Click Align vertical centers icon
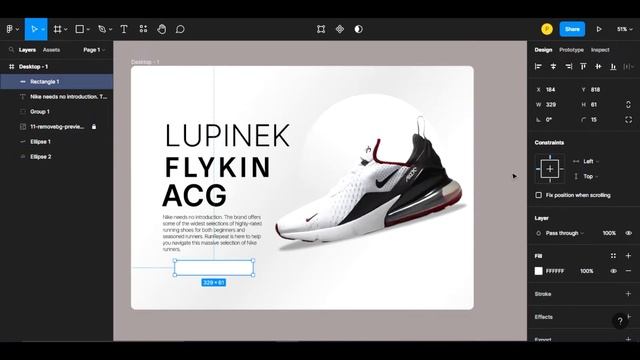 tap(598, 67)
